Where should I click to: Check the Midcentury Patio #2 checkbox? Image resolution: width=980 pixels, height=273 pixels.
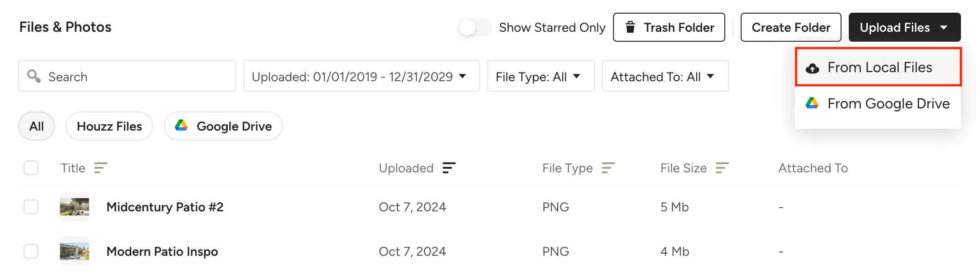31,207
